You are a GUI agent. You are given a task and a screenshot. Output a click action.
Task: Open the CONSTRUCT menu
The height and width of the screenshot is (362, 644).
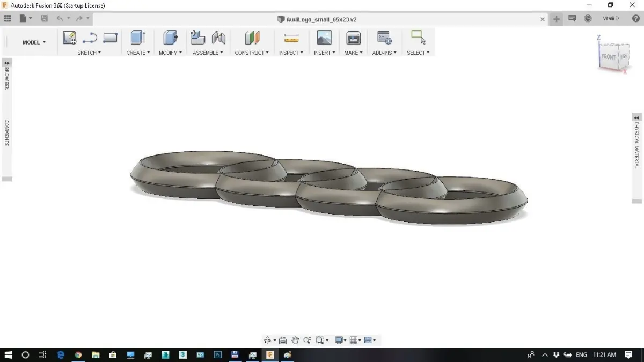pyautogui.click(x=252, y=53)
